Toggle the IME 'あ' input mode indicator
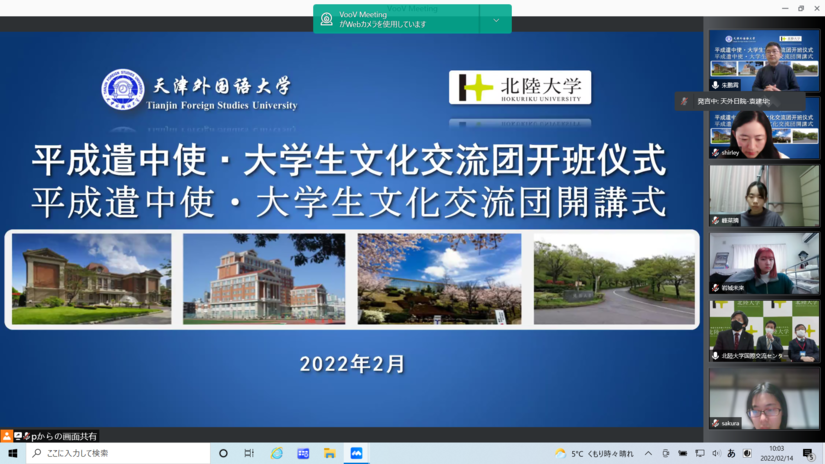The width and height of the screenshot is (825, 464). 731,453
